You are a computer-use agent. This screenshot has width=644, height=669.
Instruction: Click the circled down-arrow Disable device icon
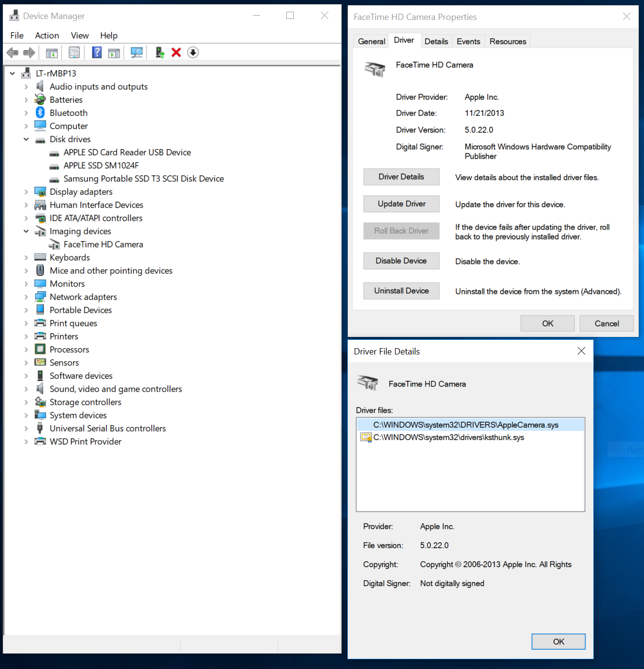click(x=193, y=52)
